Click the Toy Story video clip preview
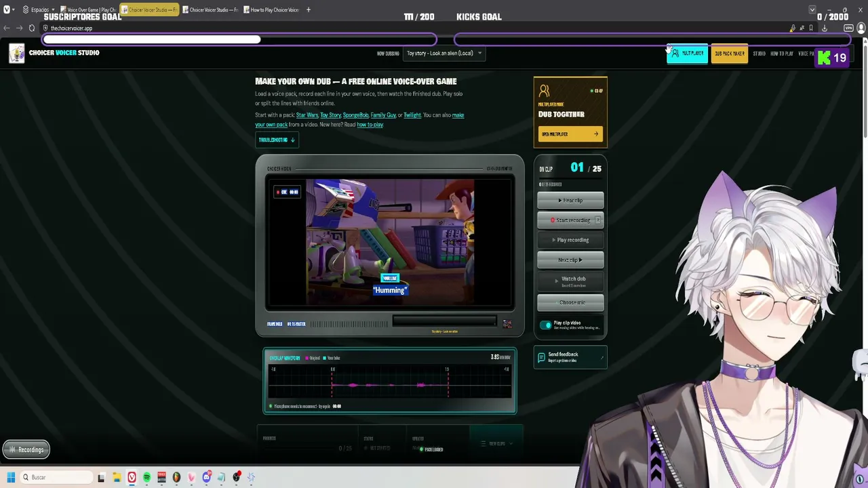Viewport: 868px width, 488px height. (x=390, y=242)
